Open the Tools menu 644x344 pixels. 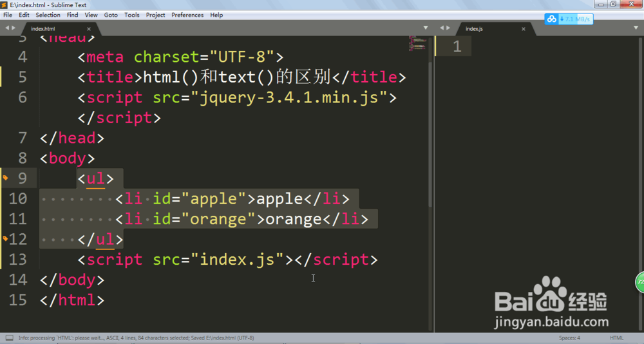coord(132,15)
